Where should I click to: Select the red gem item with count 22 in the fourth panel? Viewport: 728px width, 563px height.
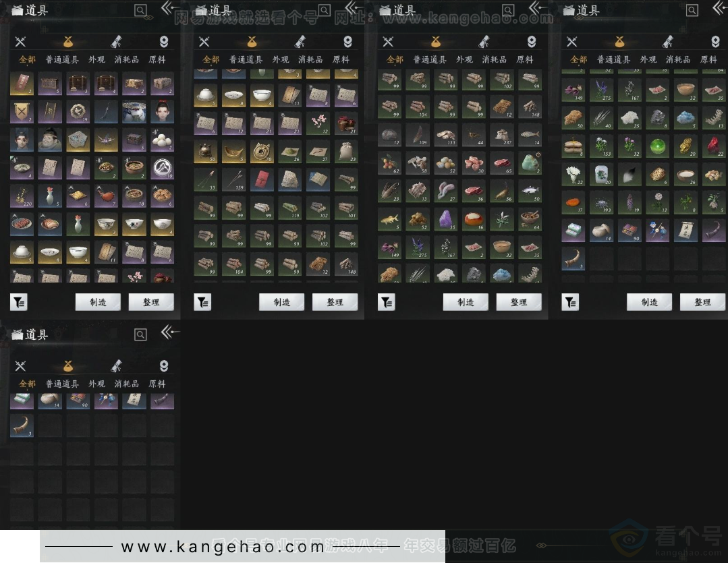[714, 146]
